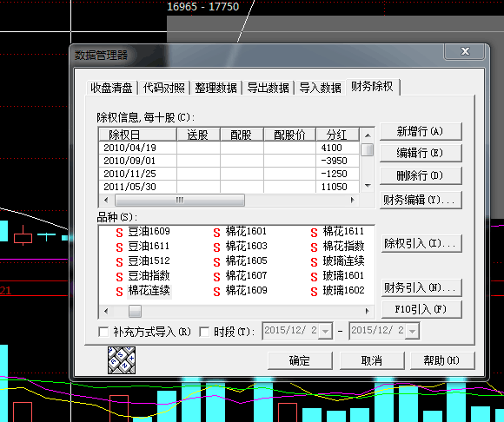Image resolution: width=504 pixels, height=422 pixels.
Task: Enable the 补充方式导入 checkbox
Action: [103, 332]
